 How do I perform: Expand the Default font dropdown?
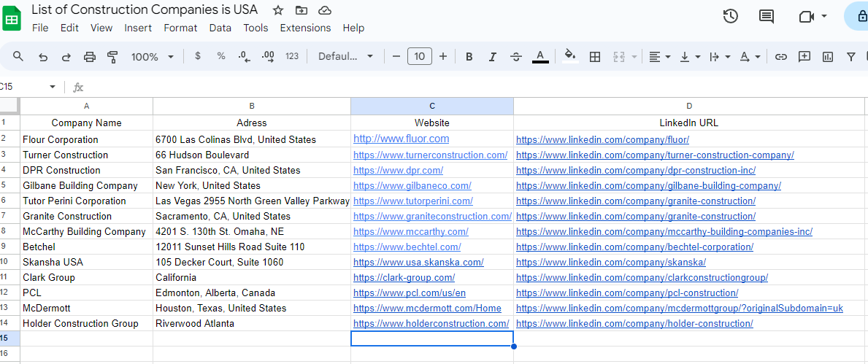(346, 57)
